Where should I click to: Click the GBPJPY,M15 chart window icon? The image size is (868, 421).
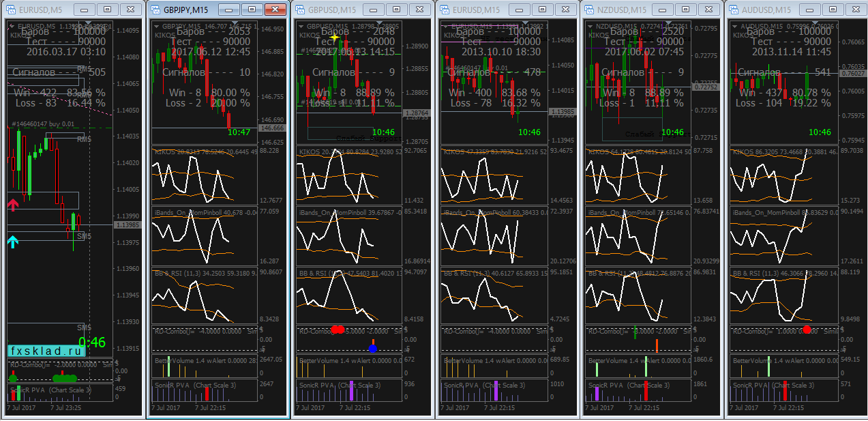pos(155,10)
